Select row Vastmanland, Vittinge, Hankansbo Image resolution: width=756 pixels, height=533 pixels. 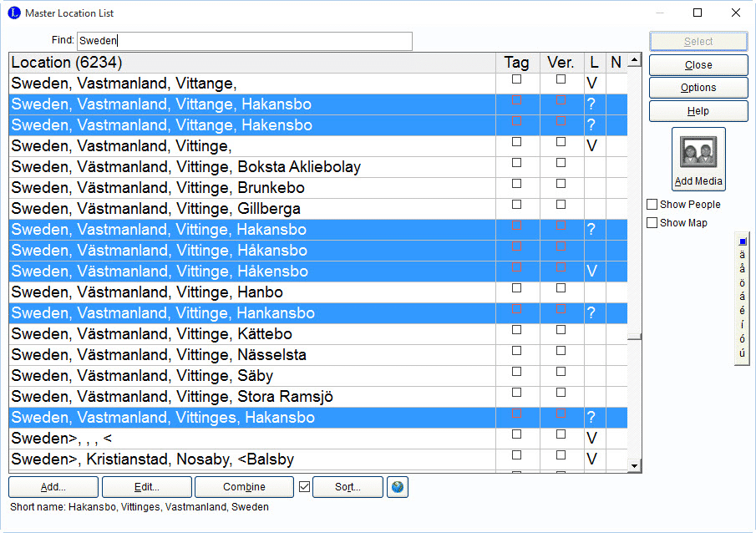click(318, 313)
